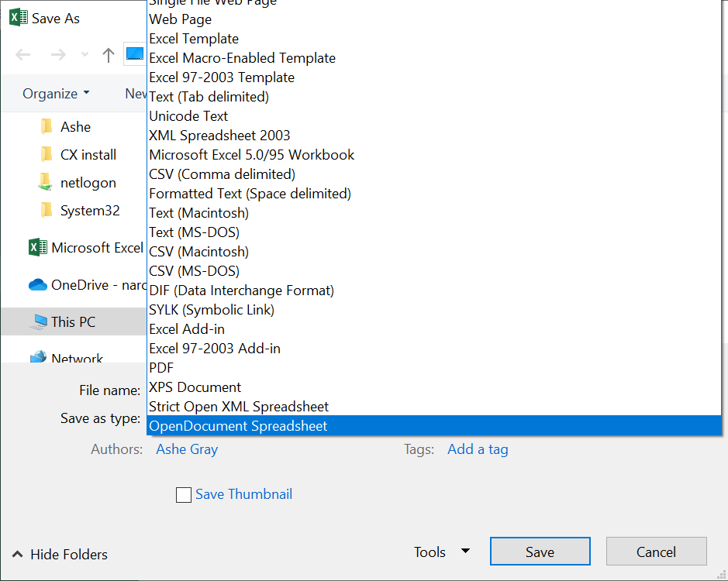Image resolution: width=728 pixels, height=581 pixels.
Task: Choose Formatted Text (Space delimited) type
Action: (434, 194)
